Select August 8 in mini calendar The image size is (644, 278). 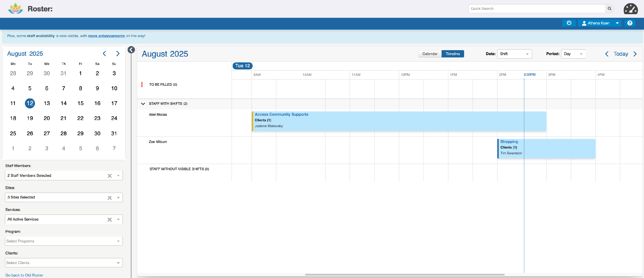(80, 88)
